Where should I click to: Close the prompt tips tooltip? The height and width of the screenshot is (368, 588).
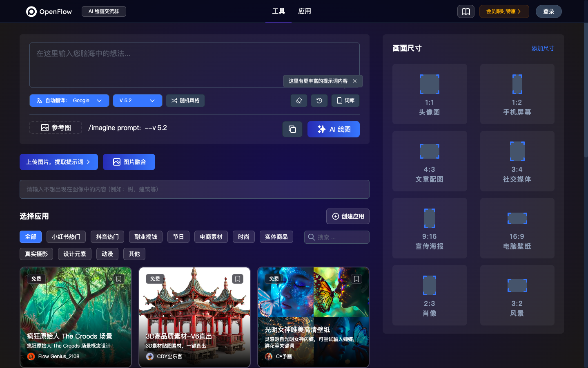(x=355, y=81)
